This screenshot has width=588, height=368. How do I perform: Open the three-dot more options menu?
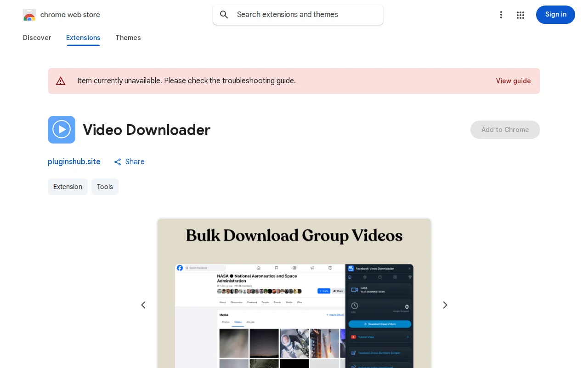[501, 15]
